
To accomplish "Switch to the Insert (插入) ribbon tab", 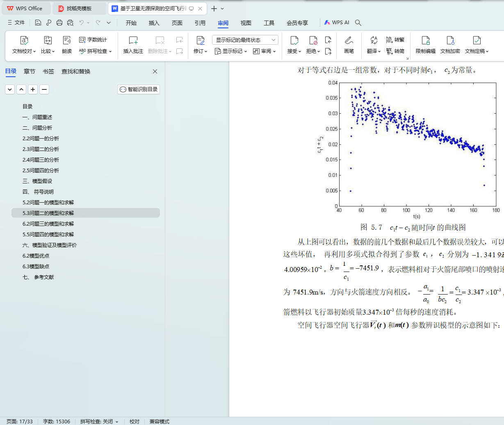I will [x=154, y=23].
